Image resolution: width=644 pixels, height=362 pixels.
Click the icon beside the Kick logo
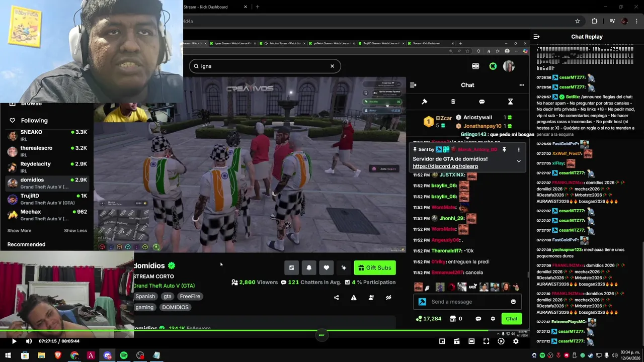click(x=475, y=66)
